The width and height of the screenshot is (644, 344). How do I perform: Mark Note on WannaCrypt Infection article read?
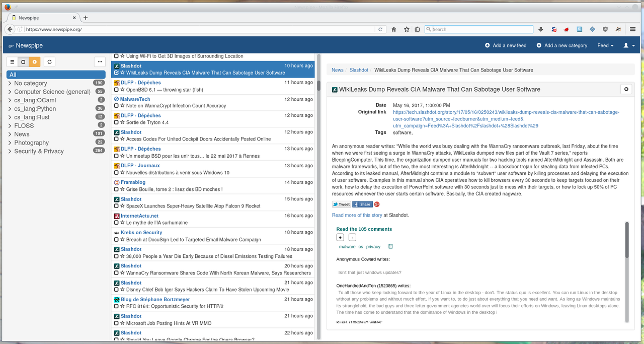(117, 106)
